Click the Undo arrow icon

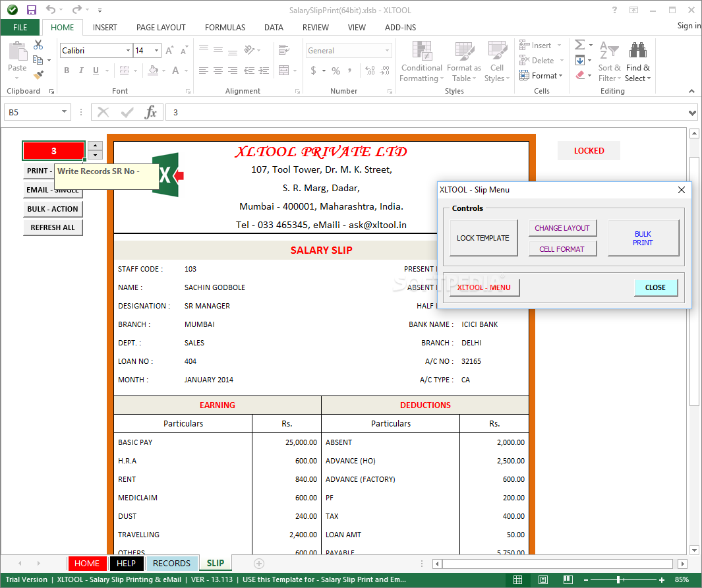click(x=51, y=9)
